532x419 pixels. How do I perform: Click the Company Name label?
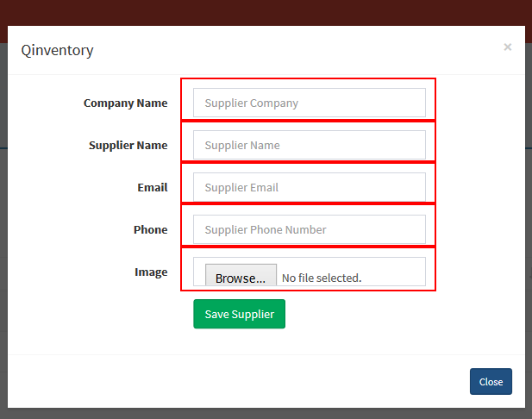click(x=126, y=103)
